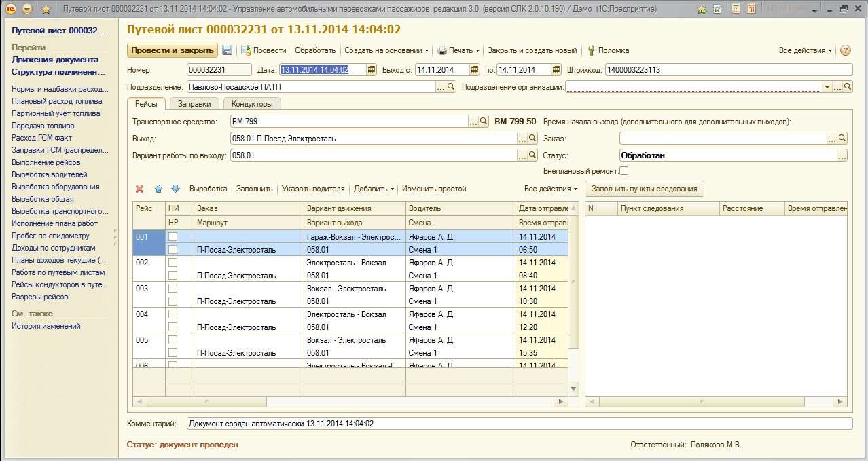This screenshot has height=461, width=868.
Task: Click Закрыть и создать новый button
Action: 532,50
